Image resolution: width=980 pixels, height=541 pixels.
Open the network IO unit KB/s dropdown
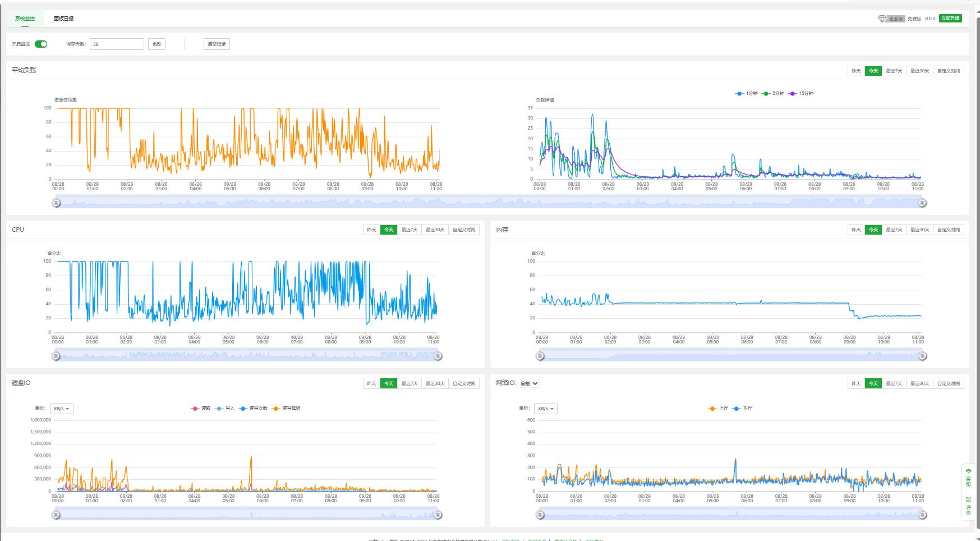(545, 409)
